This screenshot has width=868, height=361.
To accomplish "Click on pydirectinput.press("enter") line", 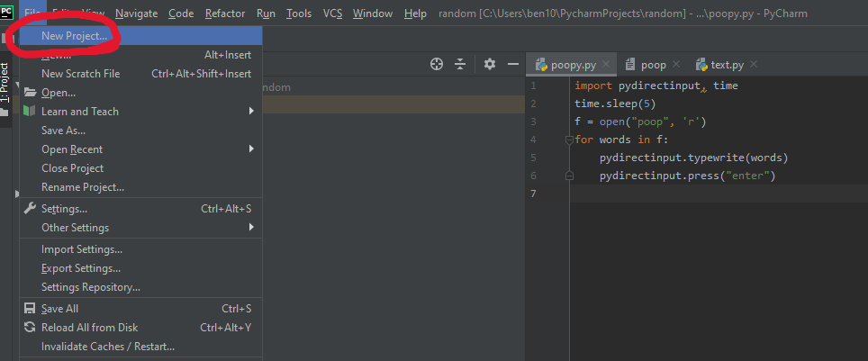I will tap(688, 176).
